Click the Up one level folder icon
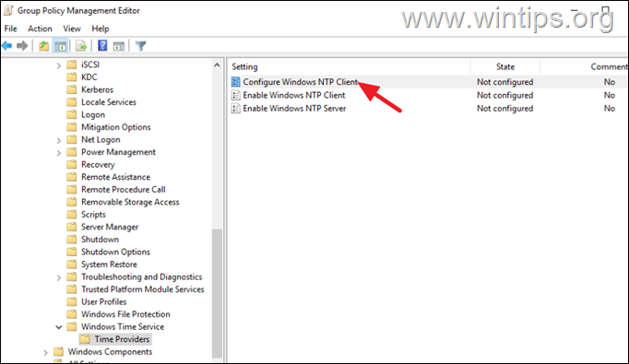629x364 pixels. click(x=43, y=46)
